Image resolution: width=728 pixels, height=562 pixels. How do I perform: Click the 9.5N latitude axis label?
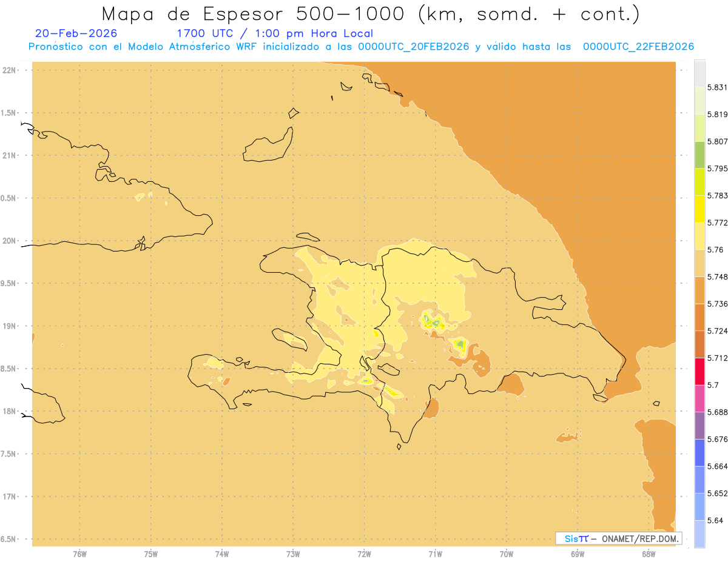pyautogui.click(x=8, y=283)
